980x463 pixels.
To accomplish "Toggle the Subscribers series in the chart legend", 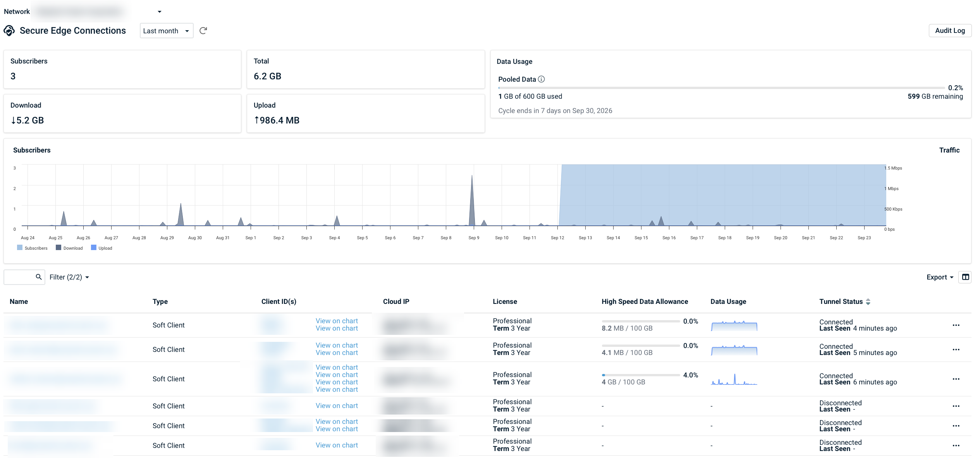I will [32, 248].
